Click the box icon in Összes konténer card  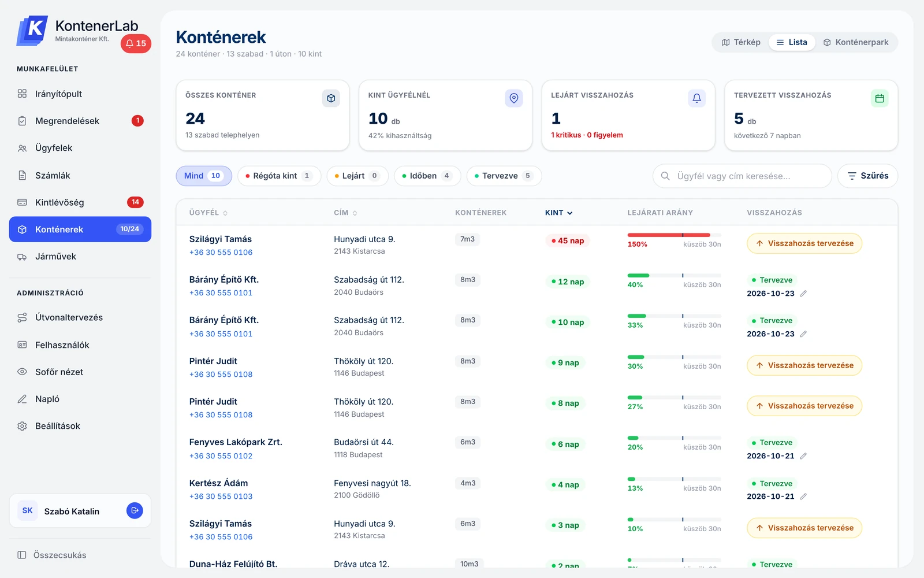click(x=331, y=98)
